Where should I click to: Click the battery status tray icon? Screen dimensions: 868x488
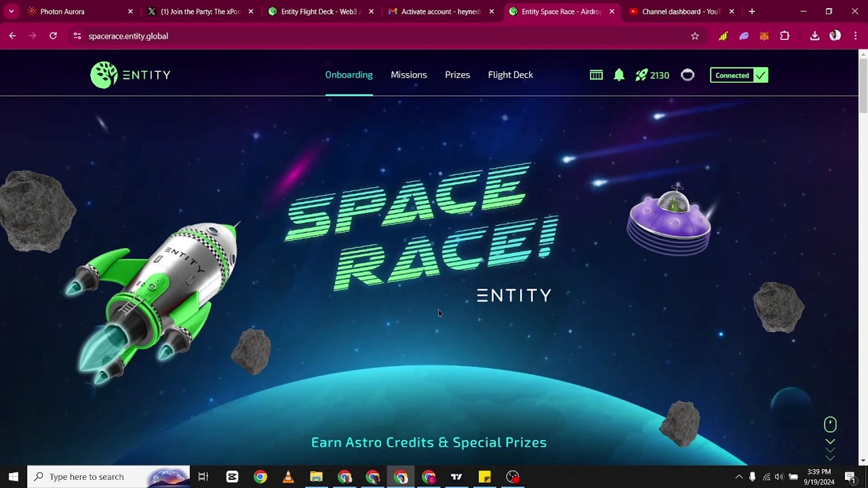[793, 477]
